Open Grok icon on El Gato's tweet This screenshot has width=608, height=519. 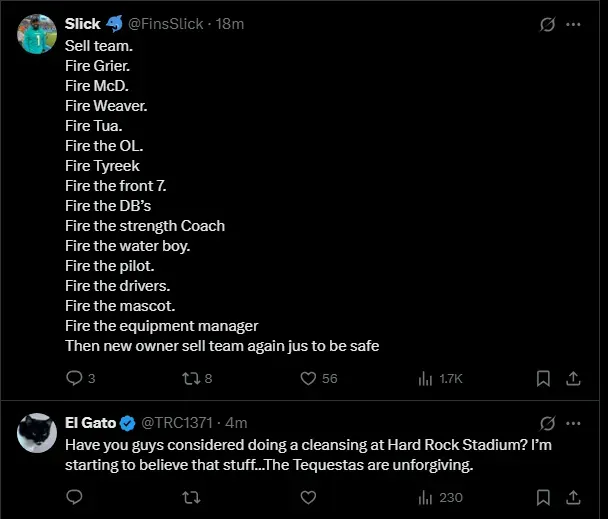(x=547, y=423)
